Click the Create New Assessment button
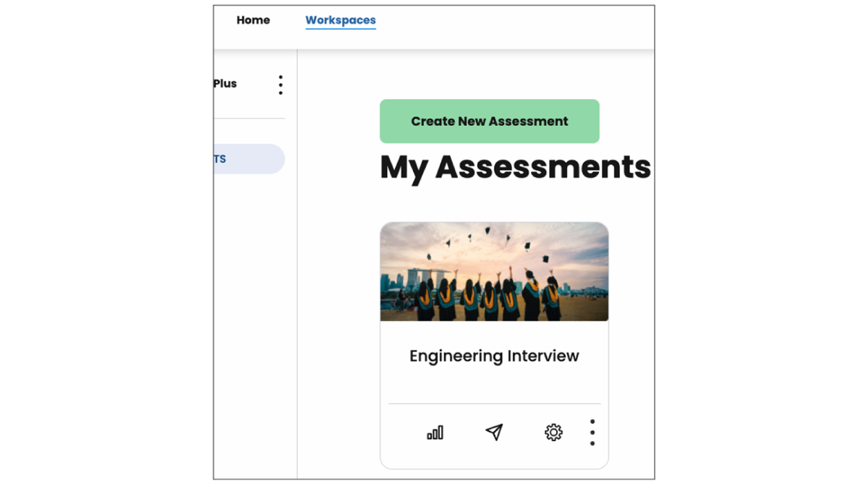The width and height of the screenshot is (868, 488). click(x=490, y=121)
